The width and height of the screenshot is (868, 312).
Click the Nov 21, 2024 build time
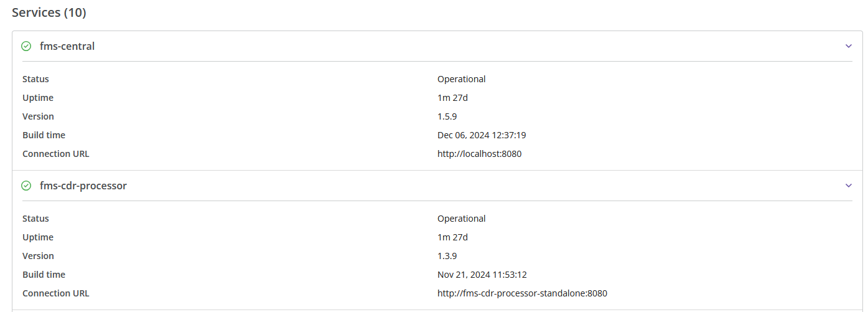pos(482,275)
